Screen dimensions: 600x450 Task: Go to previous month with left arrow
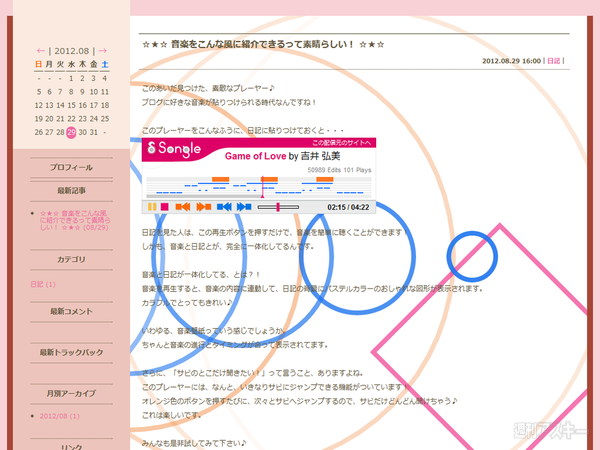[41, 51]
